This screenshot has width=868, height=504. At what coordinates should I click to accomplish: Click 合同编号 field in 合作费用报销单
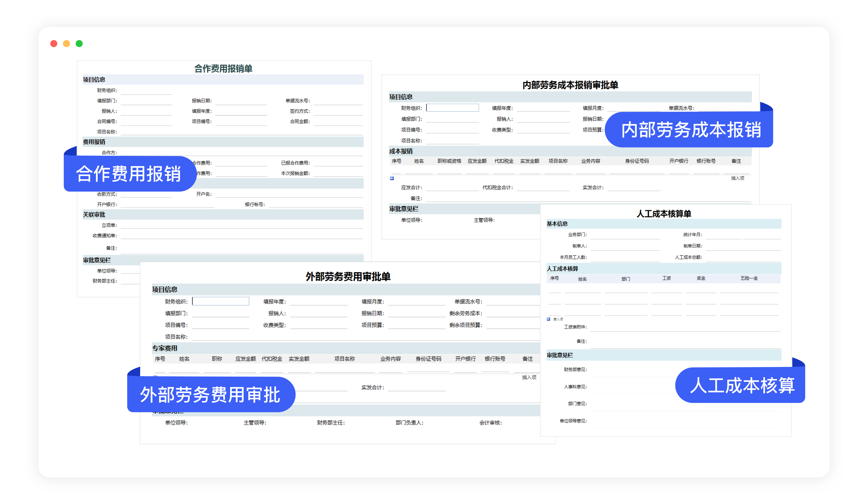pos(146,122)
